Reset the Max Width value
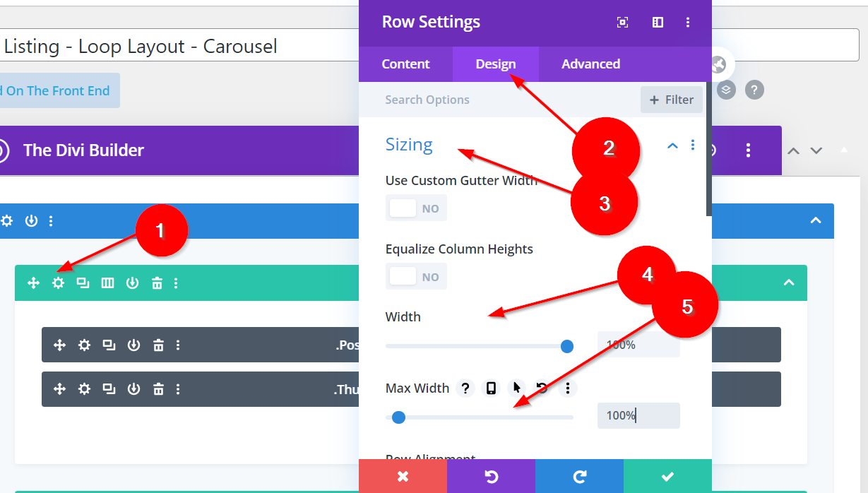The width and height of the screenshot is (868, 493). coord(542,388)
